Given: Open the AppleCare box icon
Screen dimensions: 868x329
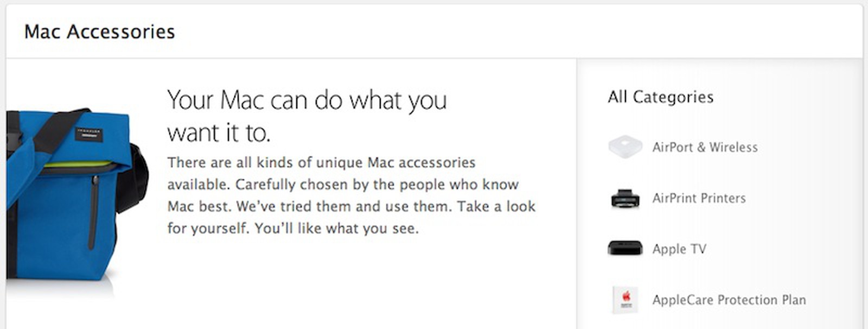Looking at the screenshot, I should click(625, 300).
